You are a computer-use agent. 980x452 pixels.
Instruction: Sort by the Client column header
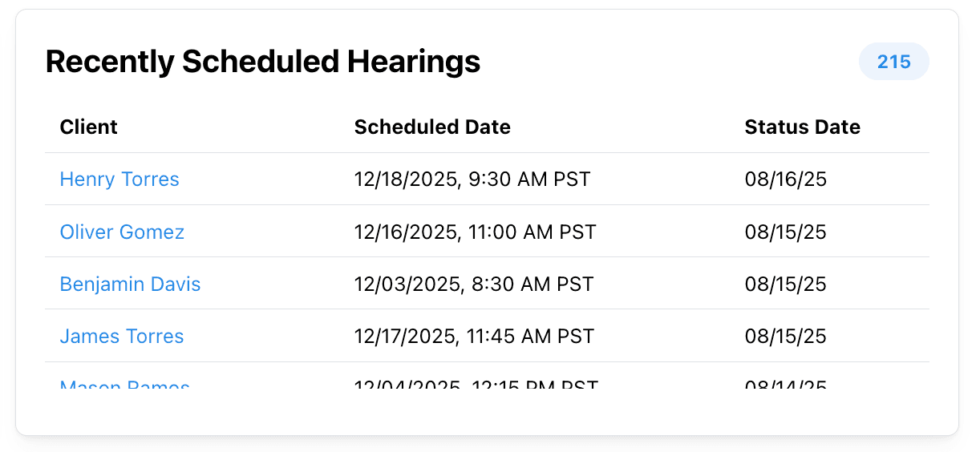pos(89,127)
